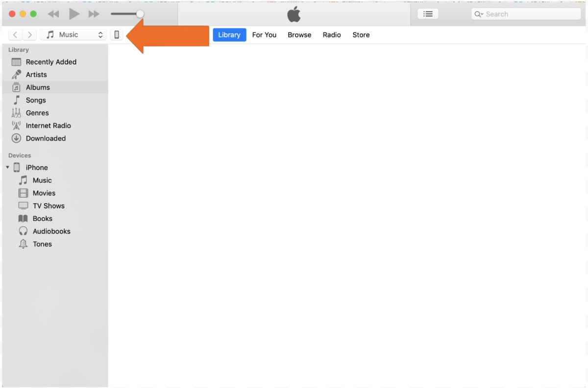Image resolution: width=588 pixels, height=388 pixels.
Task: Click the Browse navigation item
Action: coord(299,35)
